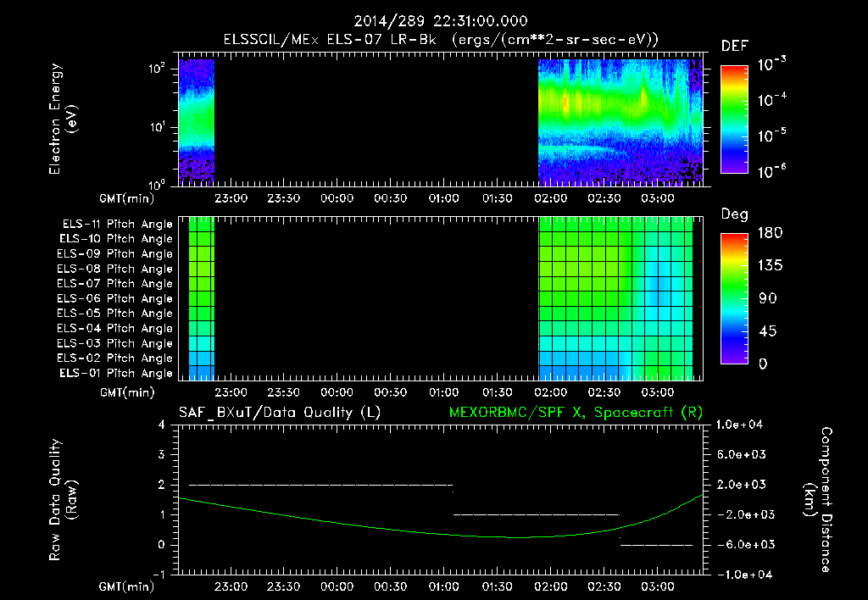868x600 pixels.
Task: Click the green MEXORBMC/SPF X, Spacecraft (R) label
Action: 576,413
